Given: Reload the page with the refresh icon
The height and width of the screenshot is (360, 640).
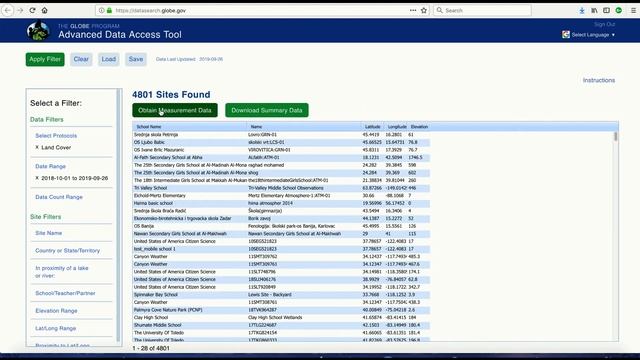Looking at the screenshot, I should pyautogui.click(x=32, y=10).
